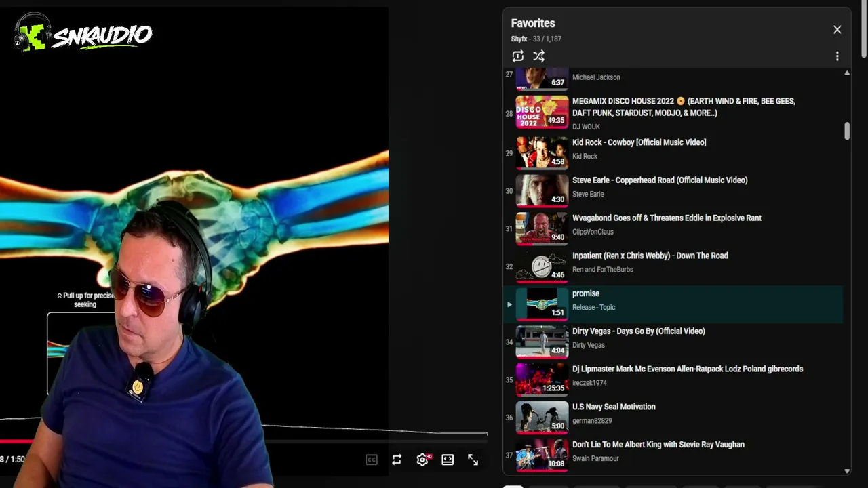This screenshot has width=868, height=488.
Task: Toggle closed captions in the video player
Action: click(x=372, y=460)
